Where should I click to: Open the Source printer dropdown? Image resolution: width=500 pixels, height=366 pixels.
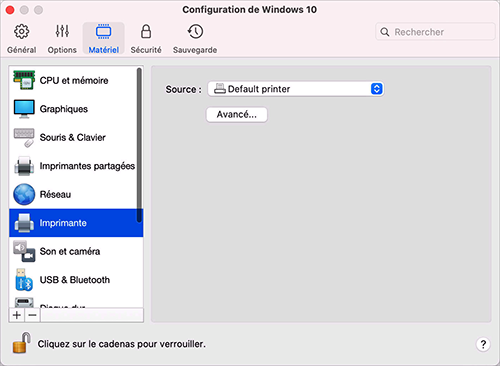click(x=296, y=89)
